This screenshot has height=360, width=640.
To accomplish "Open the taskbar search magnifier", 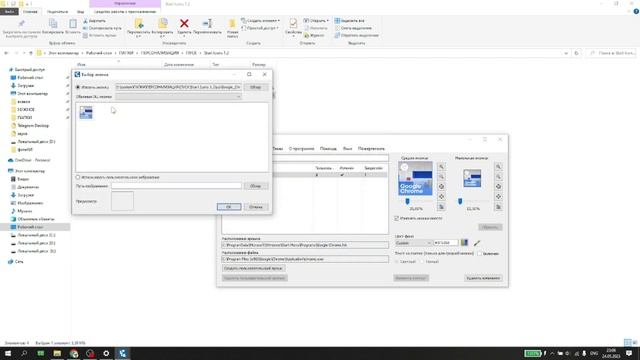I will click(x=24, y=353).
